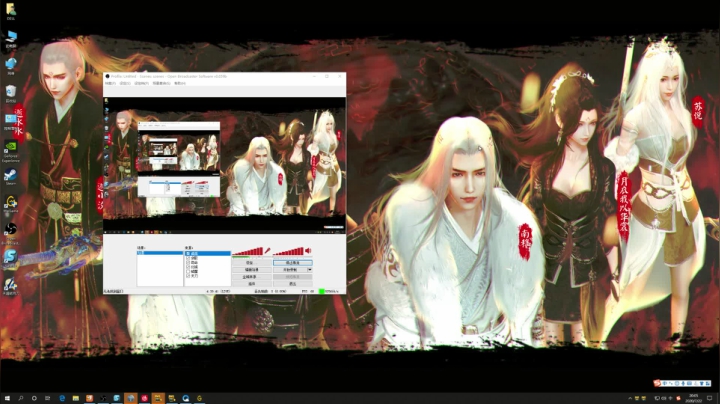Mute the microphone icon beside first volume meter
Screen dimensions: 720x404
tap(267, 250)
